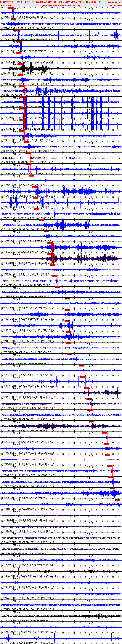The width and height of the screenshot is (122, 644).
Task: Select the UO IRO EHZ station label
Action: (27, 129)
